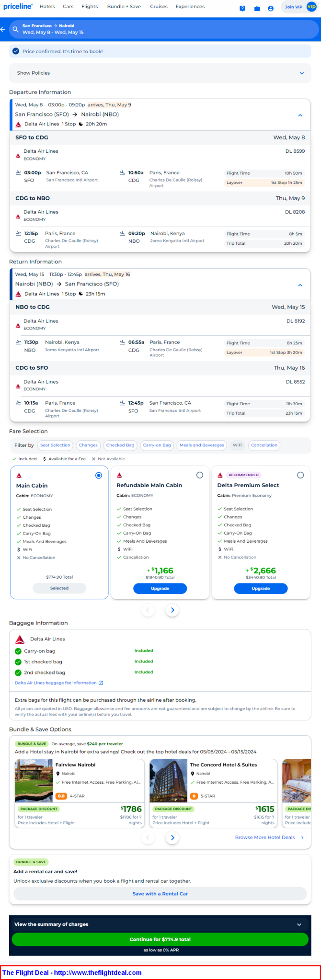Click the San Francisco to Nairobi search bar
Screen dimensions: 321x980
[x=164, y=29]
